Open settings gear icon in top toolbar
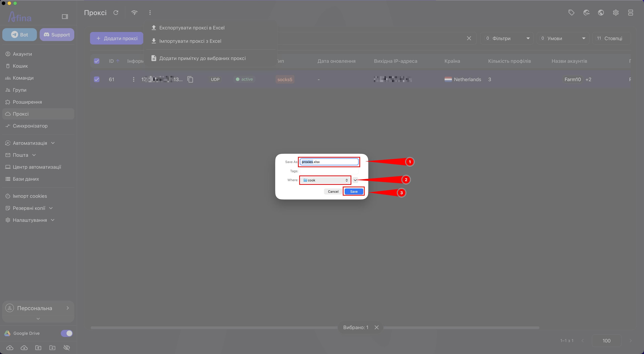Image resolution: width=644 pixels, height=354 pixels. click(616, 13)
